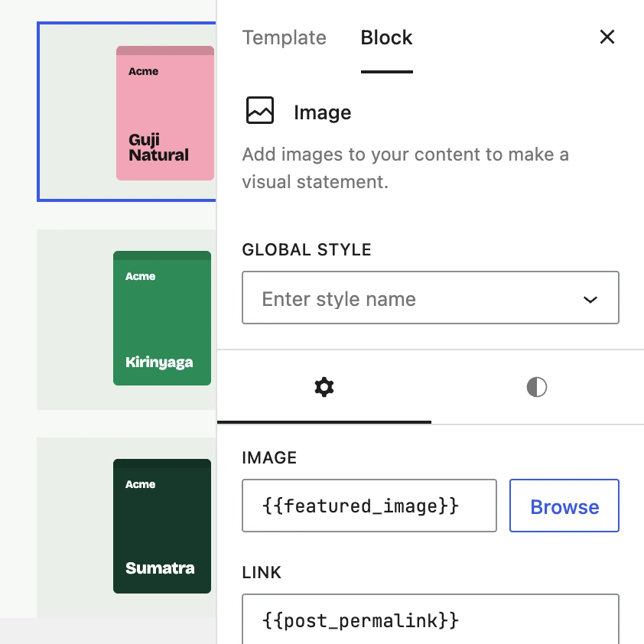The height and width of the screenshot is (644, 644).
Task: Switch to the Template tab
Action: point(285,37)
